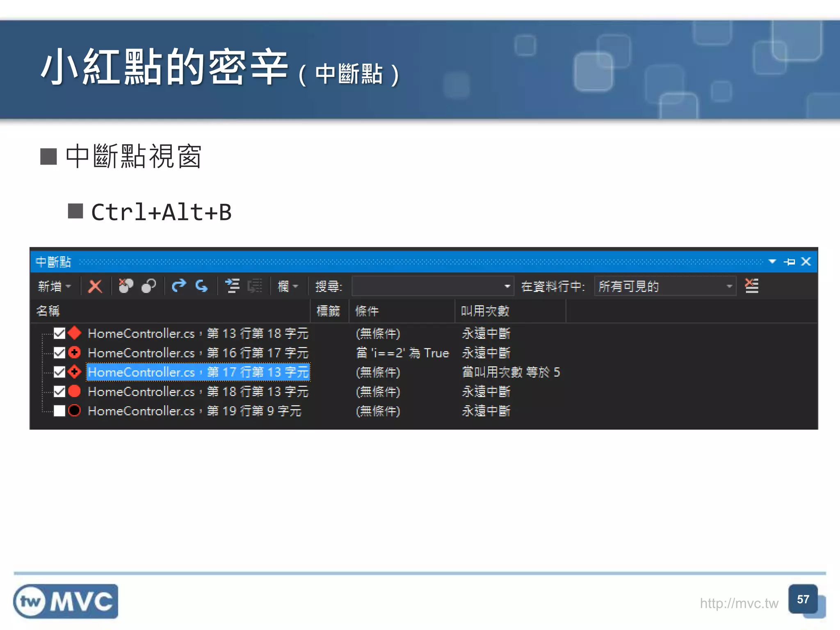Image resolution: width=840 pixels, height=630 pixels.
Task: Uncheck the line 18 breakpoint checkbox
Action: tap(59, 391)
